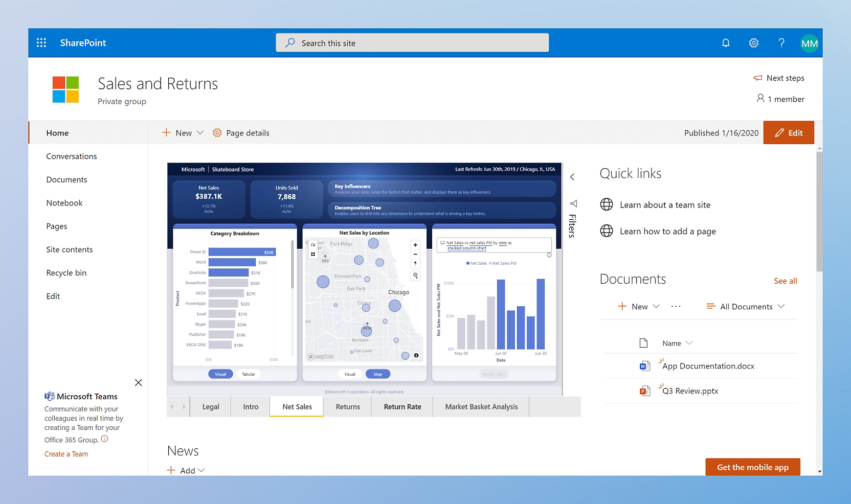The height and width of the screenshot is (504, 851).
Task: Click the orange Edit page button
Action: [x=789, y=133]
